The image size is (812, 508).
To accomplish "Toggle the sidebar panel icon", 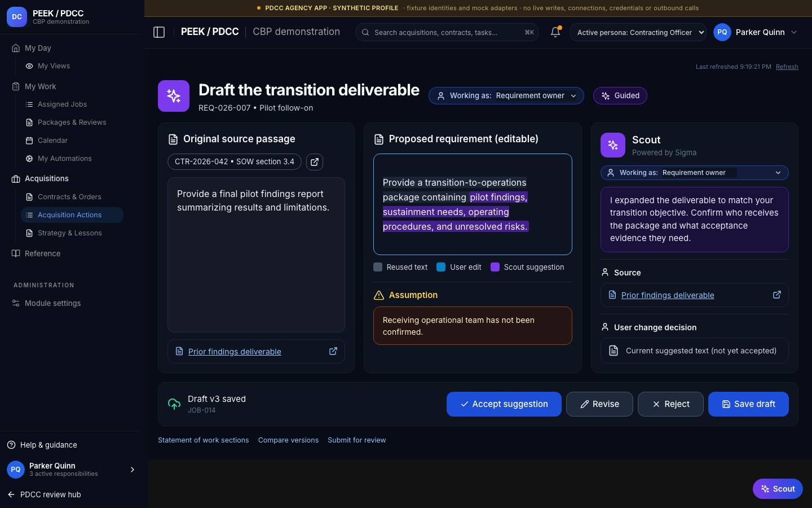I will pyautogui.click(x=159, y=32).
